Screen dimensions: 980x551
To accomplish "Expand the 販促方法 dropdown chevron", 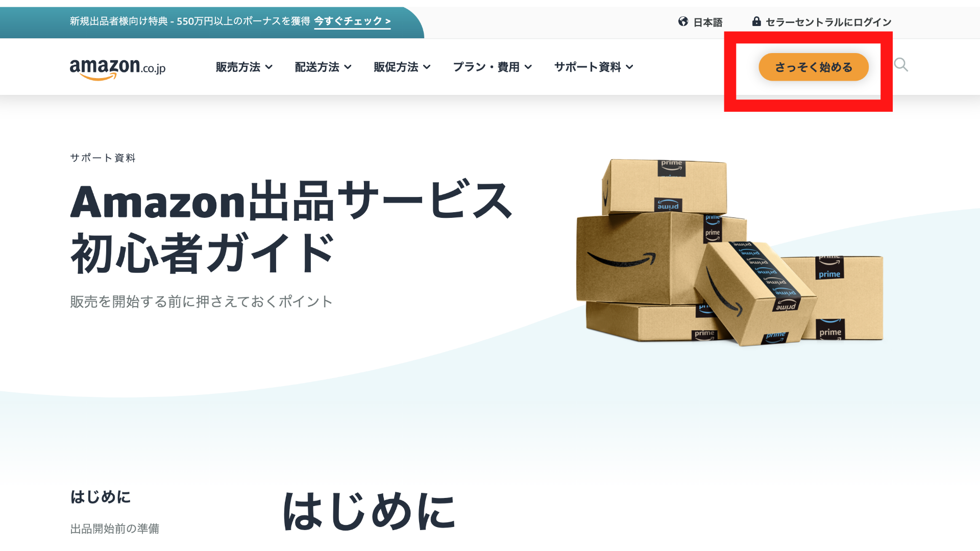I will pos(427,67).
